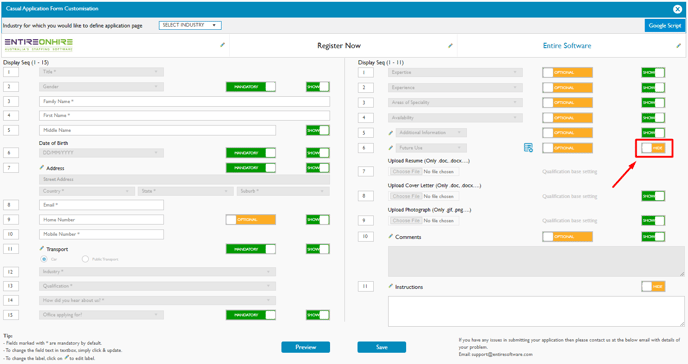The height and width of the screenshot is (364, 688).
Task: Click the Street Address field
Action: click(184, 179)
